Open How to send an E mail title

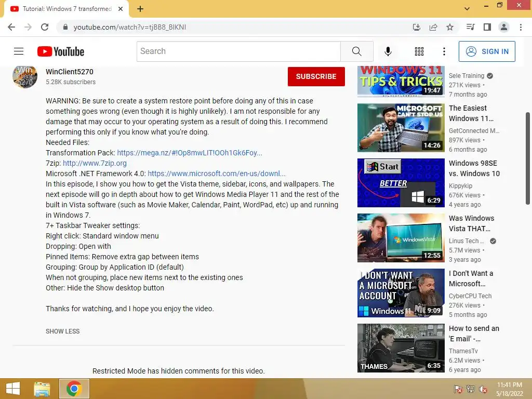point(474,334)
